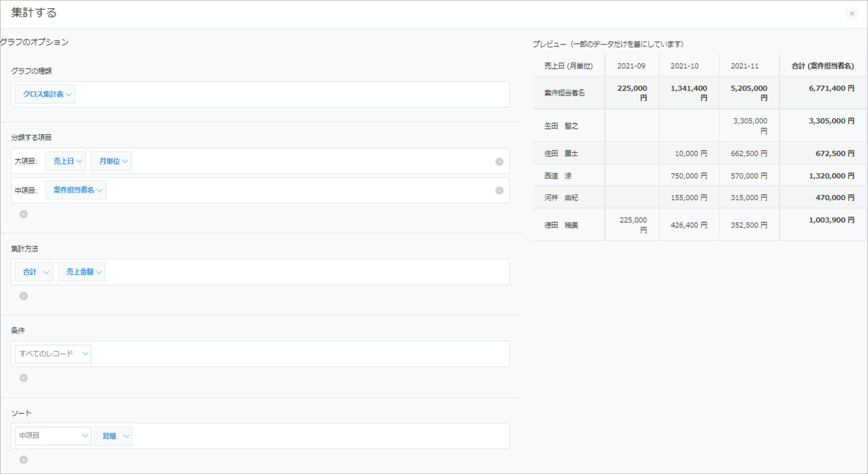This screenshot has height=474, width=868.
Task: Open the 売上金額 field dropdown
Action: click(82, 272)
